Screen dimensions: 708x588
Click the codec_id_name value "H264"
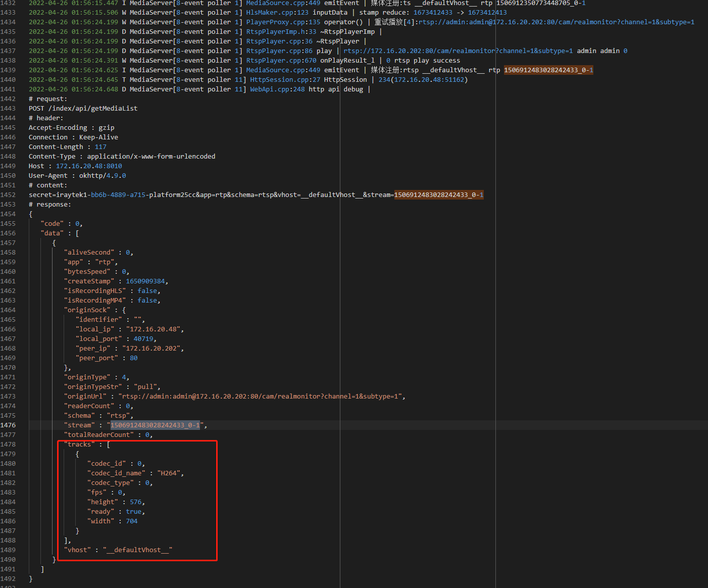click(169, 473)
